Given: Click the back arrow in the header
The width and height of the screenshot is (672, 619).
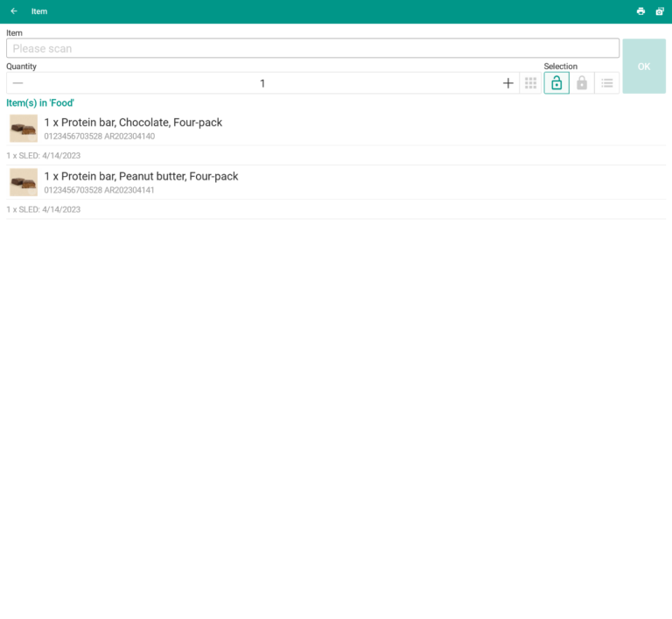Looking at the screenshot, I should [x=14, y=11].
